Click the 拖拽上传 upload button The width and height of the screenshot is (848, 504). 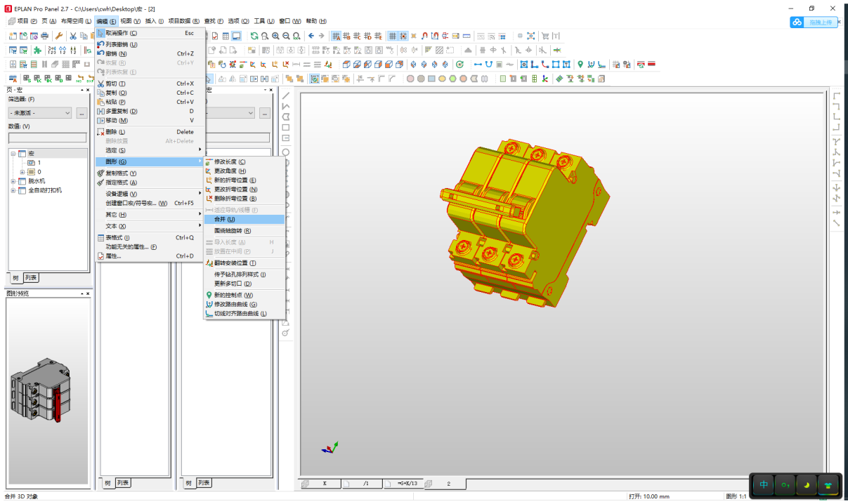pyautogui.click(x=814, y=22)
